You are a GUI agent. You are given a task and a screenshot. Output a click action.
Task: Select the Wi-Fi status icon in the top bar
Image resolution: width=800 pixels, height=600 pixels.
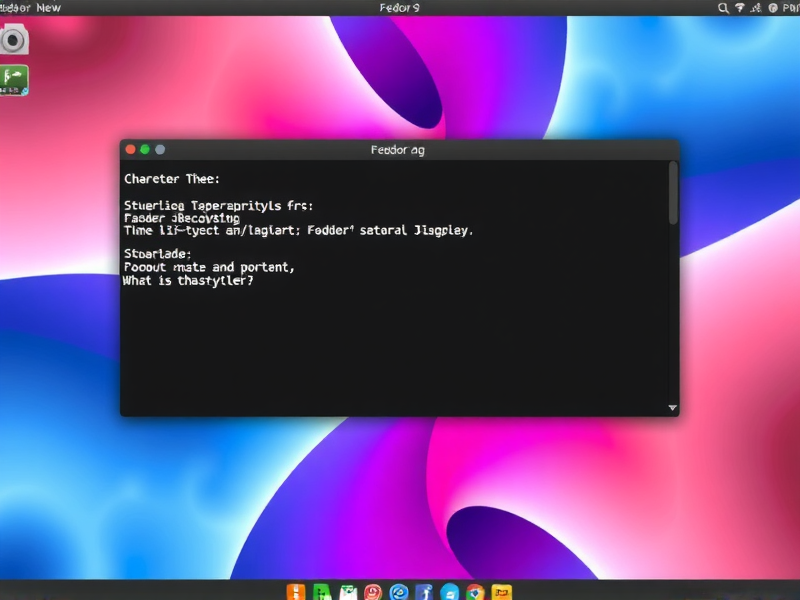[x=739, y=8]
